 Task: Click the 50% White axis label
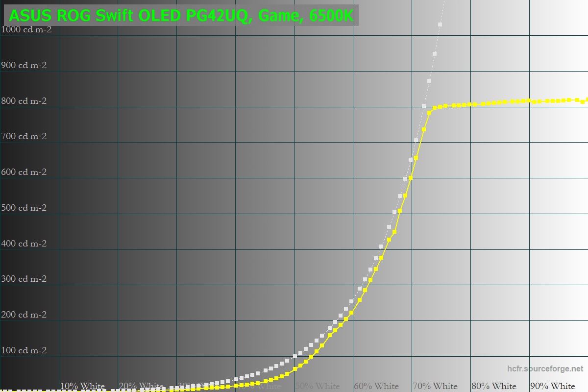coord(318,386)
